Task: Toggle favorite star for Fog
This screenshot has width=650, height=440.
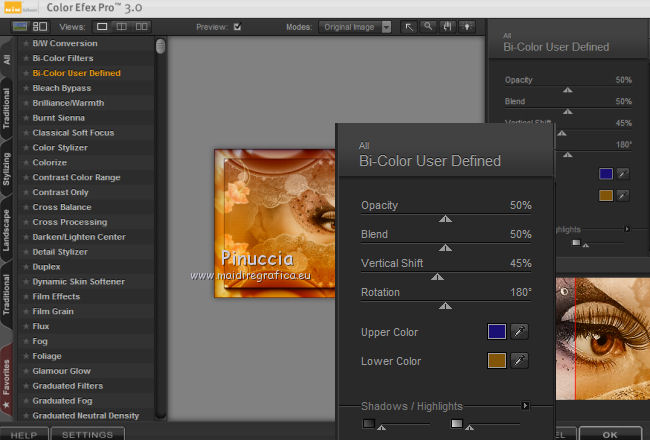Action: (x=26, y=341)
